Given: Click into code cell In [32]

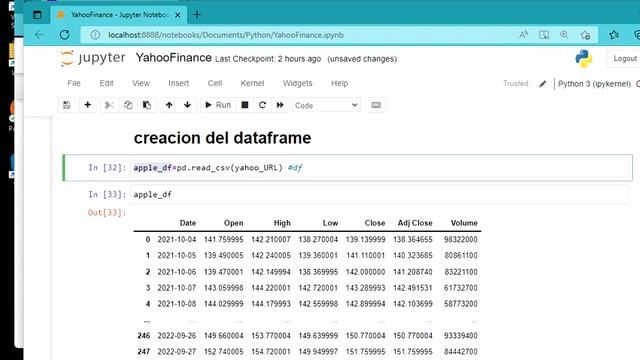Looking at the screenshot, I should point(380,168).
